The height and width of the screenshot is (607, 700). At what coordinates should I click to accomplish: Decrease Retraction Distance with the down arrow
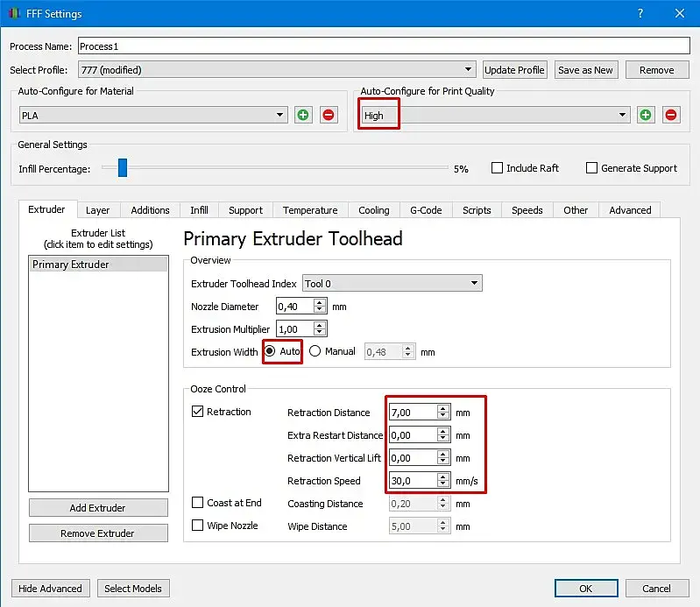442,415
